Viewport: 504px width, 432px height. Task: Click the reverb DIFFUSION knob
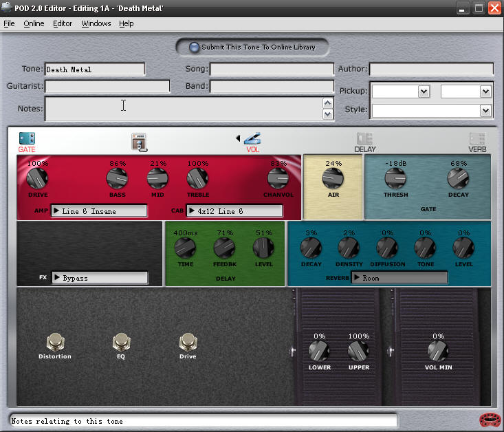pos(387,248)
